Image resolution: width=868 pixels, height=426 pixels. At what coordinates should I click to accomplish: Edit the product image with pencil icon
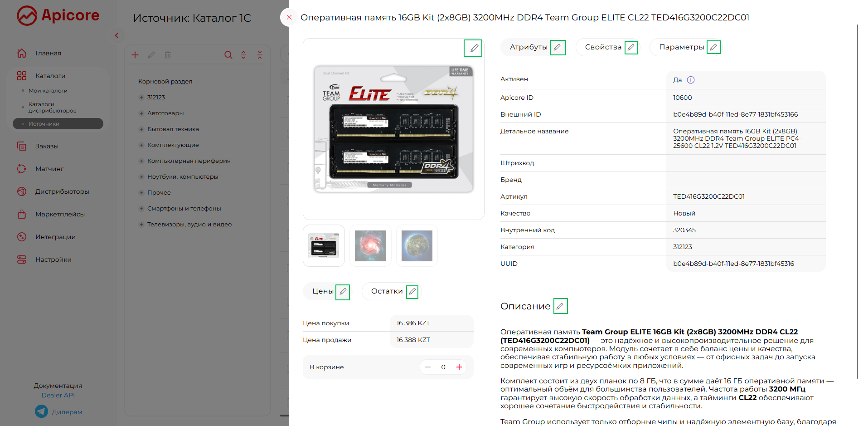pos(474,48)
